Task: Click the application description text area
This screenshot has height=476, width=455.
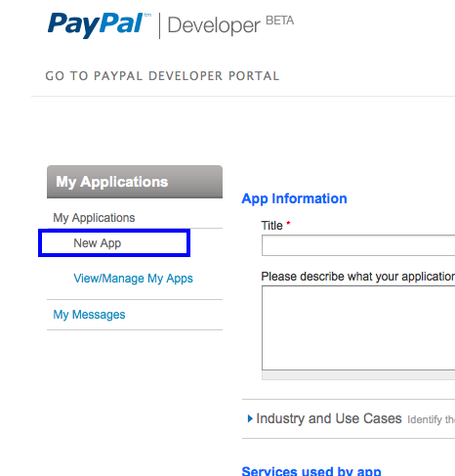Action: [358, 327]
